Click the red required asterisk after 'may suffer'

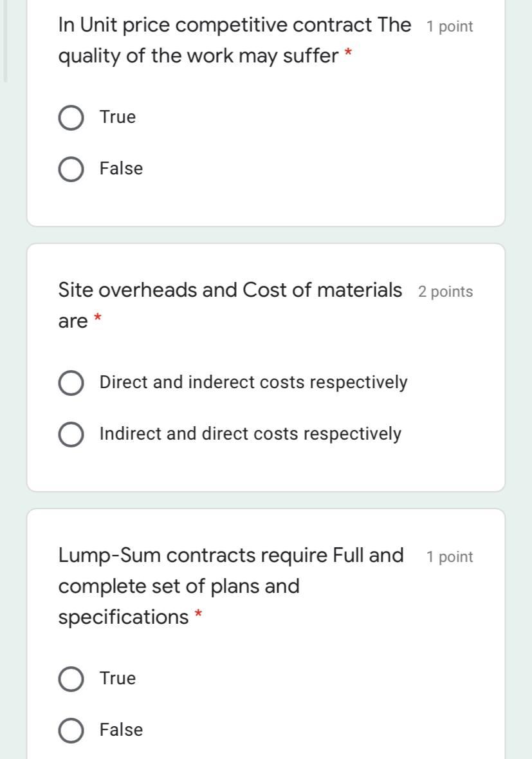pos(347,55)
